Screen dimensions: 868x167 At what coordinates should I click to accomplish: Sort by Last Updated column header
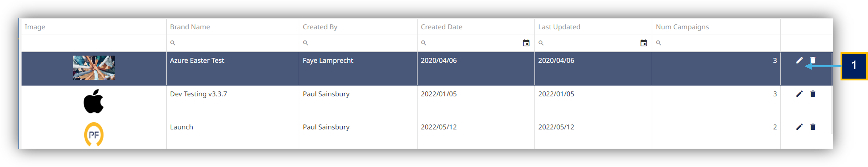(x=559, y=27)
